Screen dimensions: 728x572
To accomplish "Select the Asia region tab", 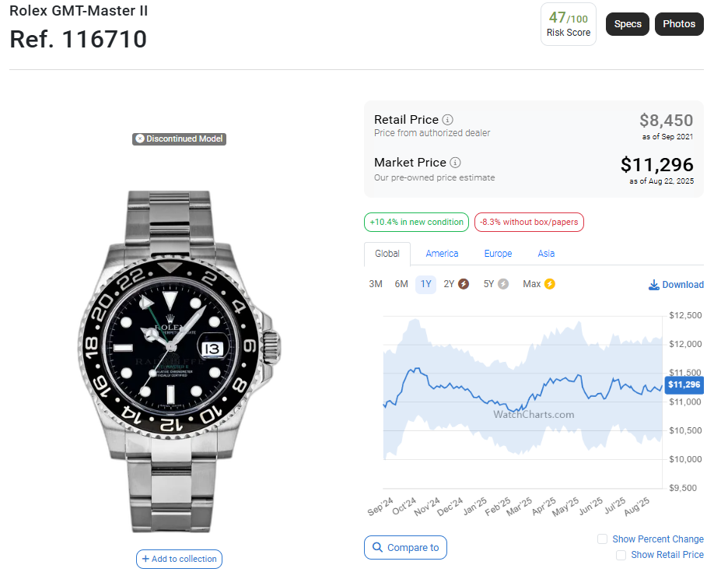I will click(546, 254).
